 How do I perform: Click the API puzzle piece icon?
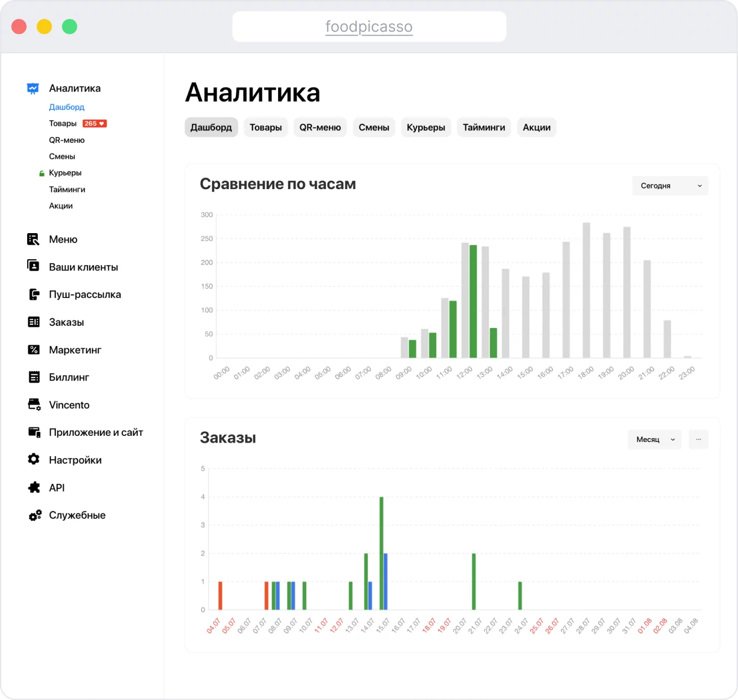34,487
